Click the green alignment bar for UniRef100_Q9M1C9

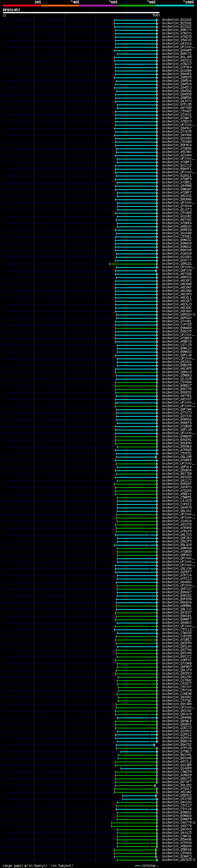pos(136,372)
